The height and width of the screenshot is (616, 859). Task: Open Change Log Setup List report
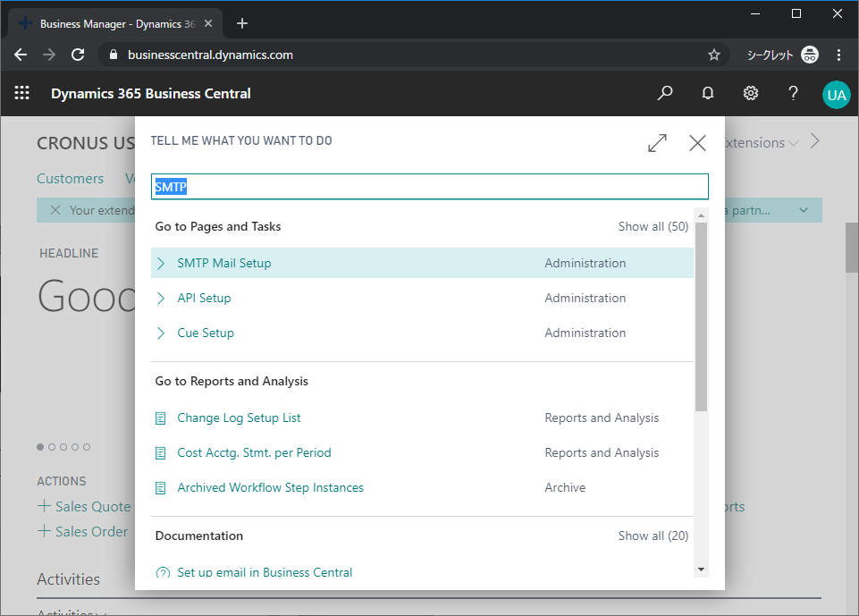(239, 418)
